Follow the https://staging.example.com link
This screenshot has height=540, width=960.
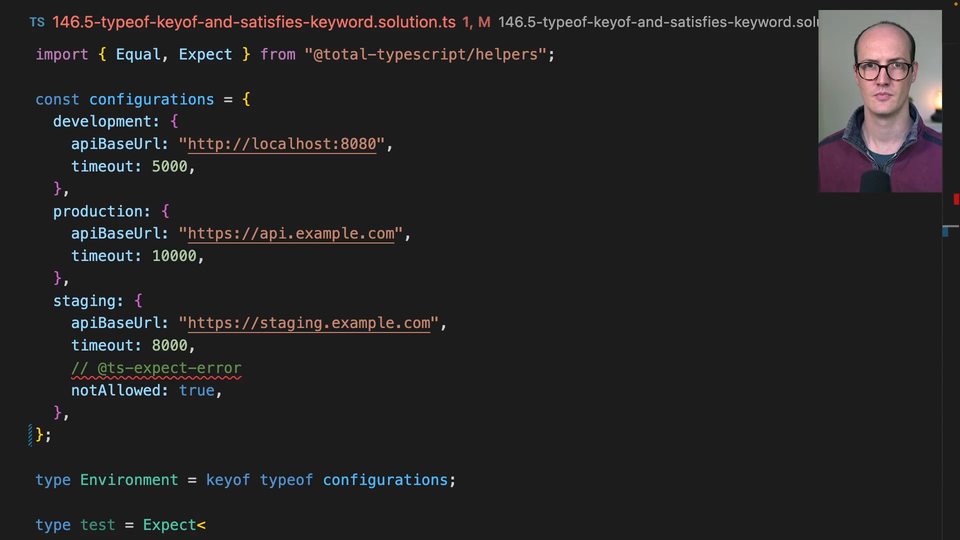[309, 323]
